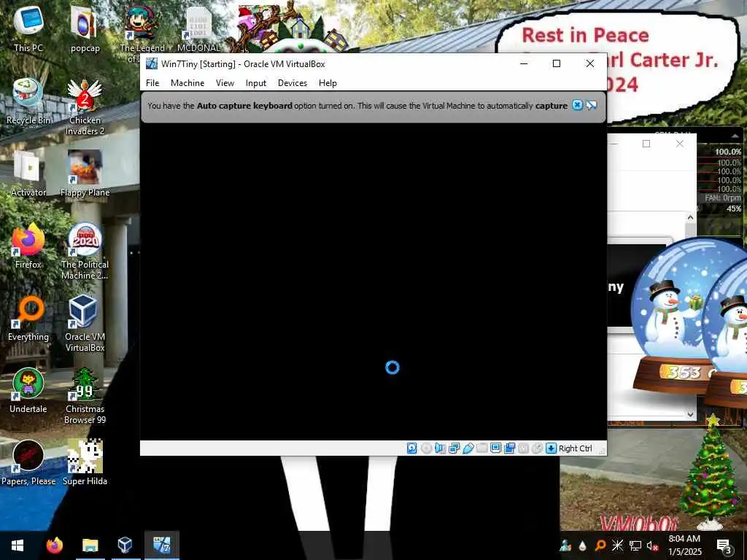Click the virtualization features status icon
This screenshot has height=560, width=747.
point(523,448)
